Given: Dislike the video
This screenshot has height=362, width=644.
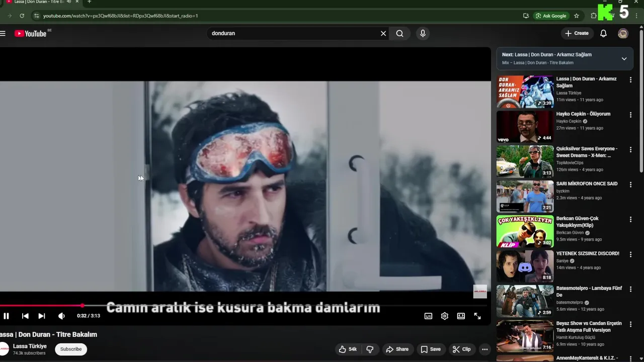Looking at the screenshot, I should (370, 349).
